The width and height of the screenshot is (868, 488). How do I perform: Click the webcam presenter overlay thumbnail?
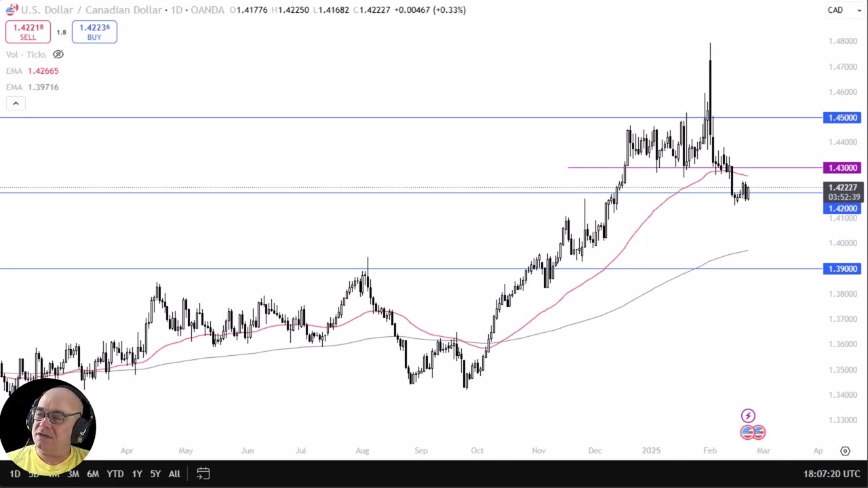point(47,427)
